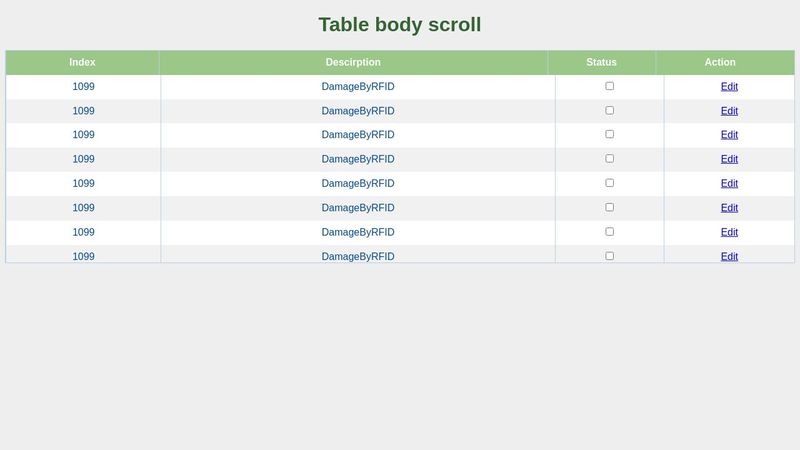Select the Descirption column header
Image resolution: width=800 pixels, height=450 pixels.
click(353, 62)
